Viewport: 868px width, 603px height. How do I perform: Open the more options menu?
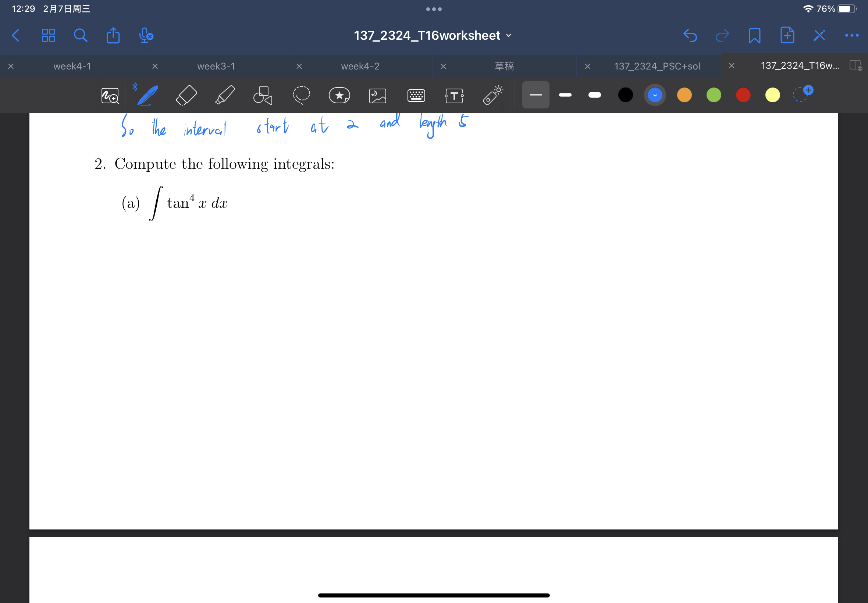pyautogui.click(x=851, y=35)
